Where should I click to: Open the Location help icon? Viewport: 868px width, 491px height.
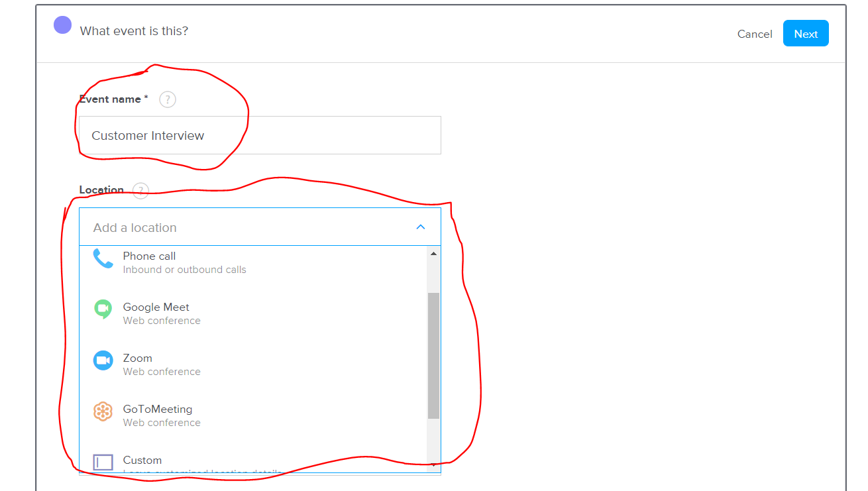click(140, 191)
